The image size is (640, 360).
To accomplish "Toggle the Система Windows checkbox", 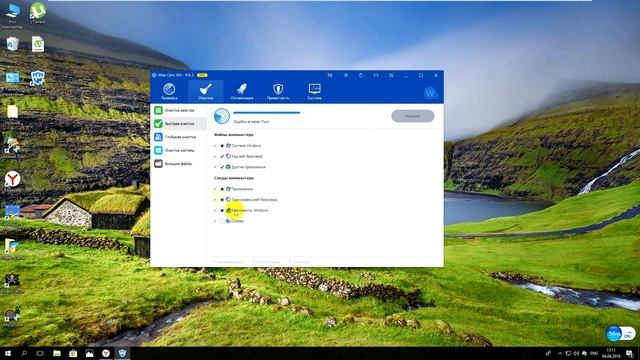I will [x=222, y=146].
